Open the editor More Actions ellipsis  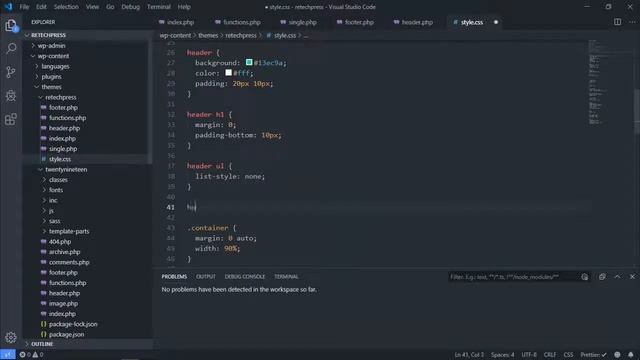pyautogui.click(x=632, y=22)
